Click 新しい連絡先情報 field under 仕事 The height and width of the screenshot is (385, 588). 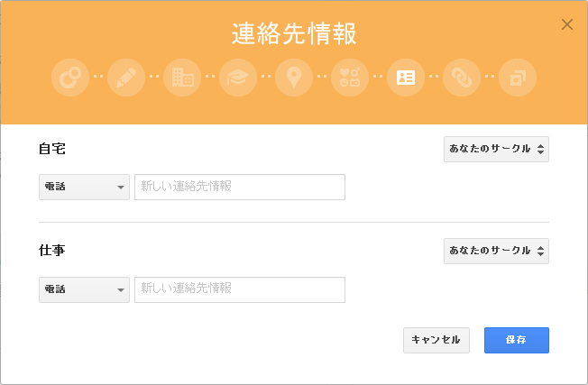[x=240, y=289]
